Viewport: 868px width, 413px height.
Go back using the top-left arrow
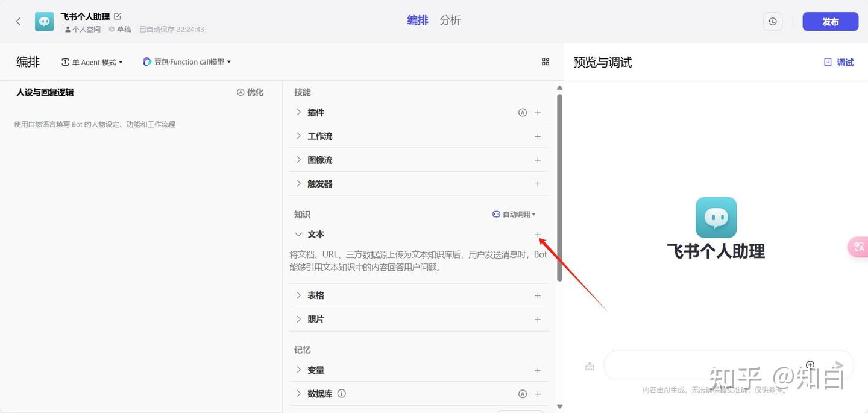tap(18, 21)
